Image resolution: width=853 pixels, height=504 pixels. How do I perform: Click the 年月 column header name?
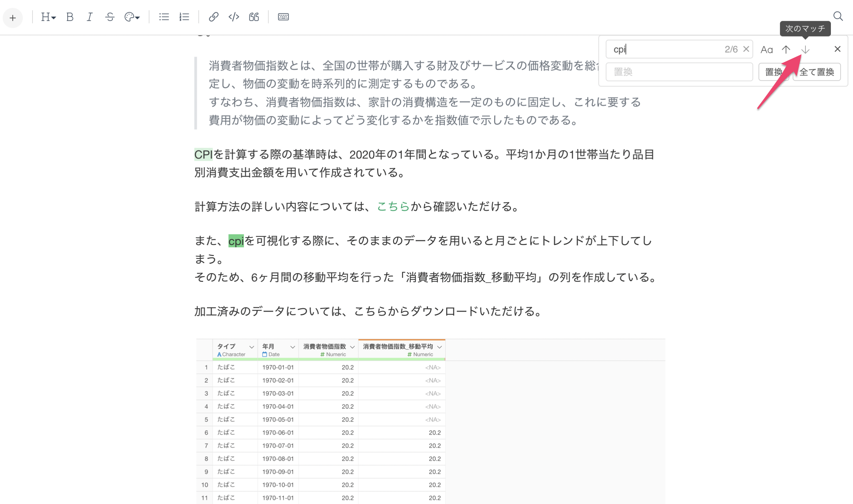pos(268,346)
